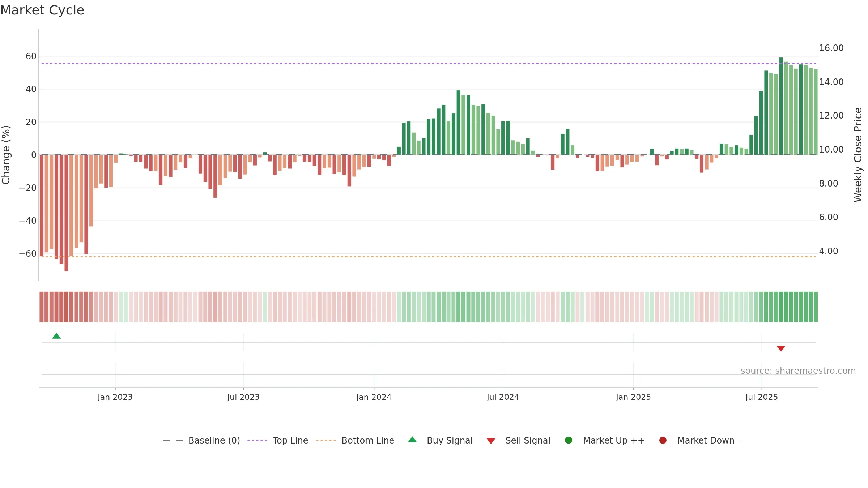The width and height of the screenshot is (868, 488).
Task: Click the Change (%) axis title
Action: [6, 155]
